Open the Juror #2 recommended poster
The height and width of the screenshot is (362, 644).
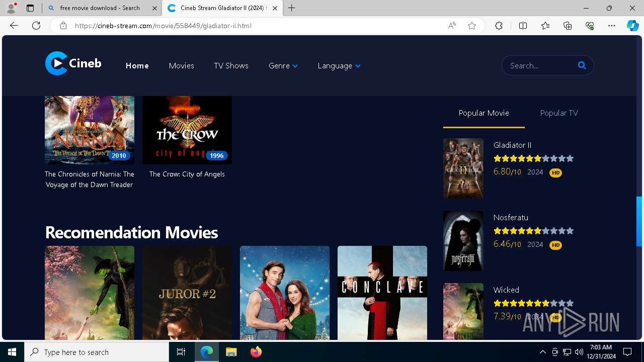187,293
